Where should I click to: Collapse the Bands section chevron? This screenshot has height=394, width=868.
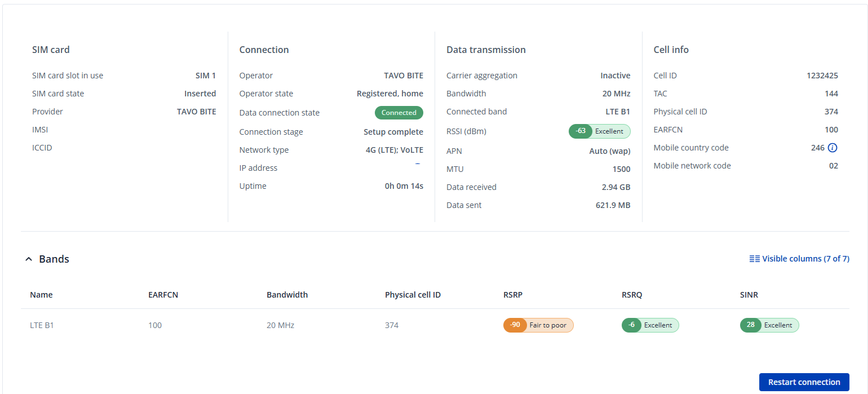(x=29, y=259)
